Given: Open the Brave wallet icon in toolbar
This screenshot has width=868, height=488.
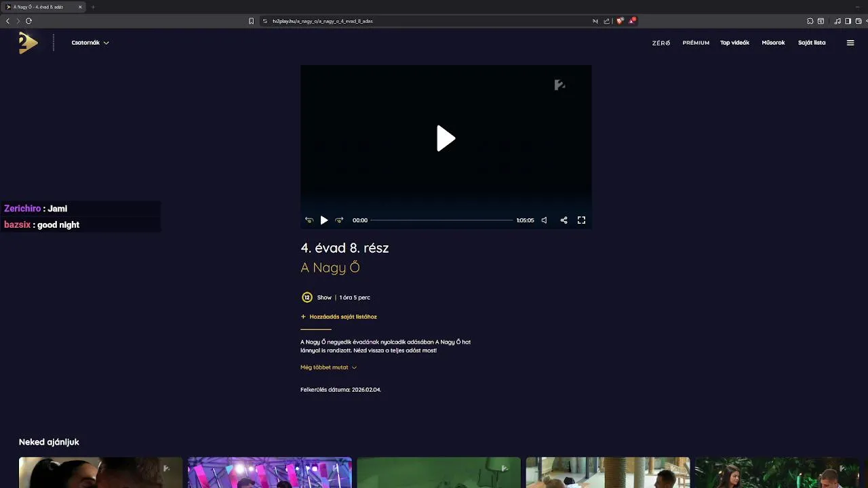Looking at the screenshot, I should [x=858, y=21].
